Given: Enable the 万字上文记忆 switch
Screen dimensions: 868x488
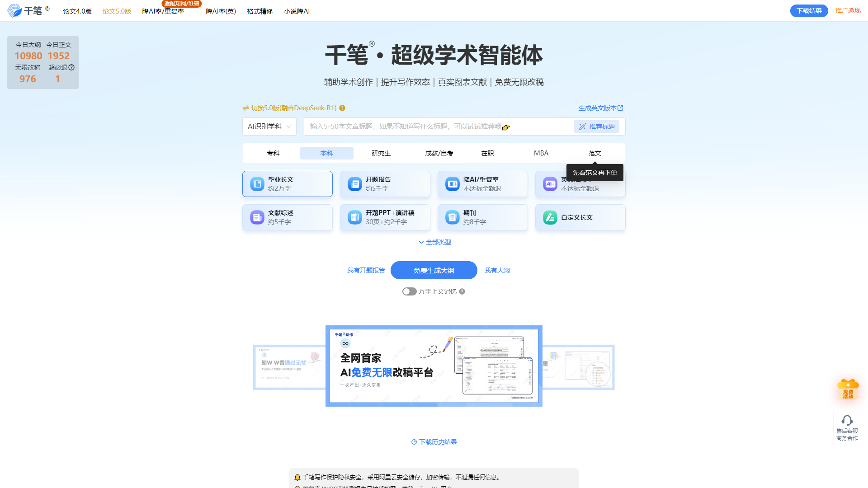Looking at the screenshot, I should point(409,291).
